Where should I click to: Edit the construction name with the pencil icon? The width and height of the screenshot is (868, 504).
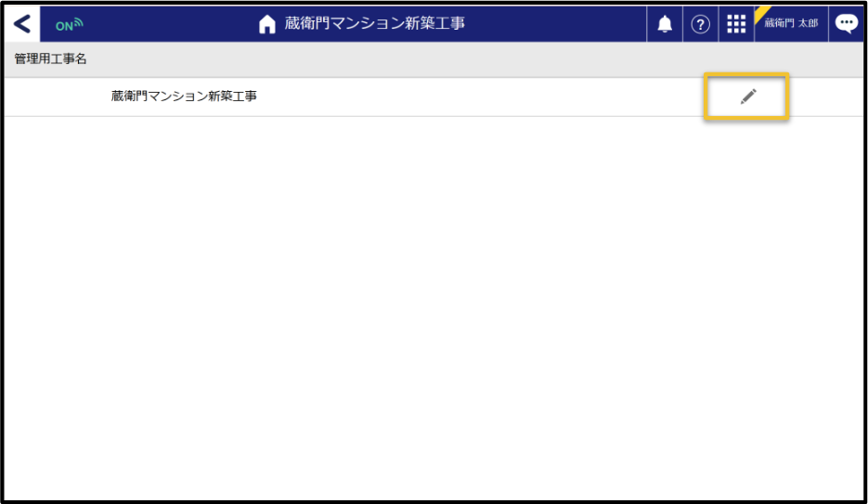click(747, 97)
